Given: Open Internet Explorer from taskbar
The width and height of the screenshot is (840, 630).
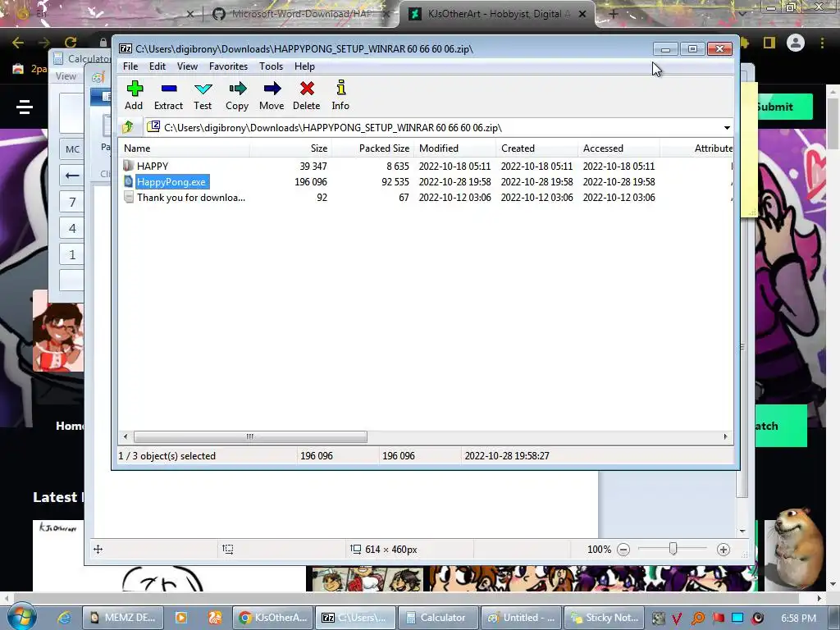Looking at the screenshot, I should pos(64,618).
